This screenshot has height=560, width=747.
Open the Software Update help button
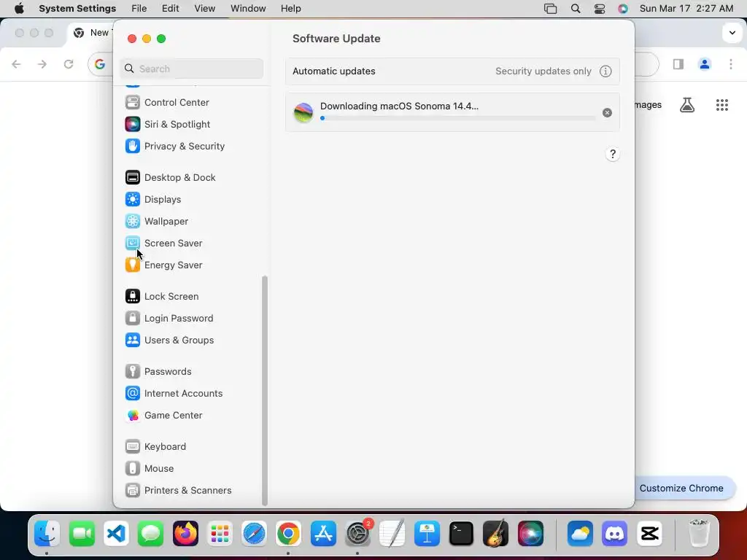pyautogui.click(x=613, y=155)
